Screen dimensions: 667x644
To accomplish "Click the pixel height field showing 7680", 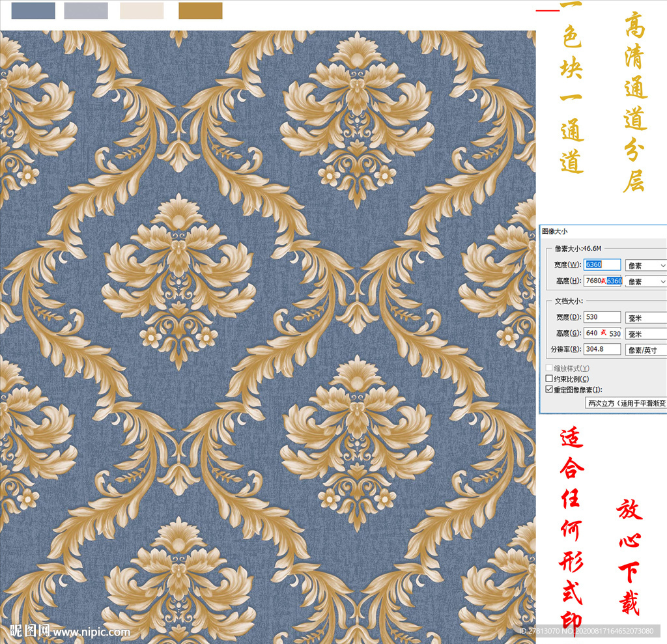I will click(602, 281).
